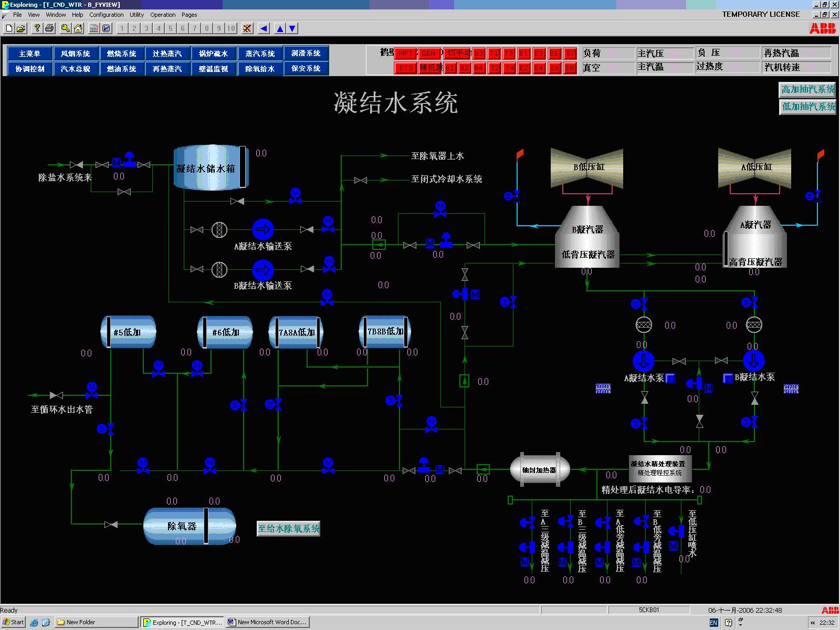The width and height of the screenshot is (840, 630).
Task: Click the factory plant overview toolbar icon
Action: coord(94,28)
